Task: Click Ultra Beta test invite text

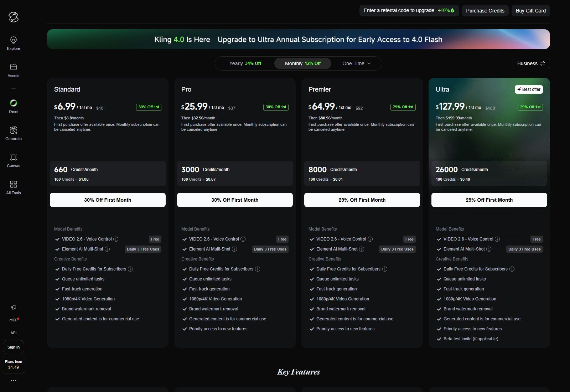Action: tap(471, 339)
